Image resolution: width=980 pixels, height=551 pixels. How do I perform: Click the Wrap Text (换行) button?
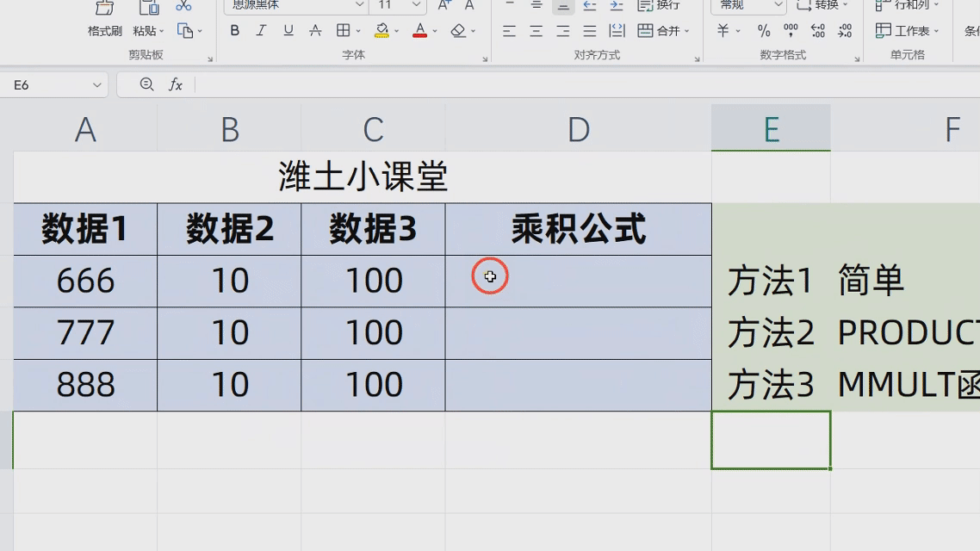click(659, 6)
